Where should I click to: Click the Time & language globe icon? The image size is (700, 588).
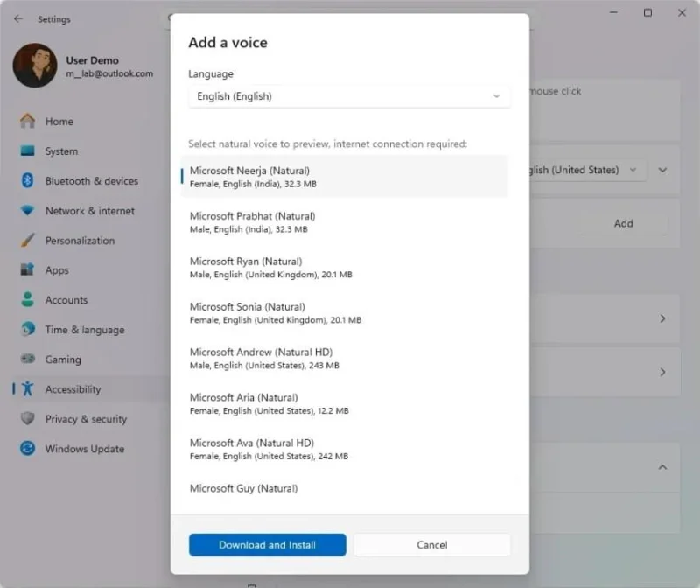pos(28,330)
